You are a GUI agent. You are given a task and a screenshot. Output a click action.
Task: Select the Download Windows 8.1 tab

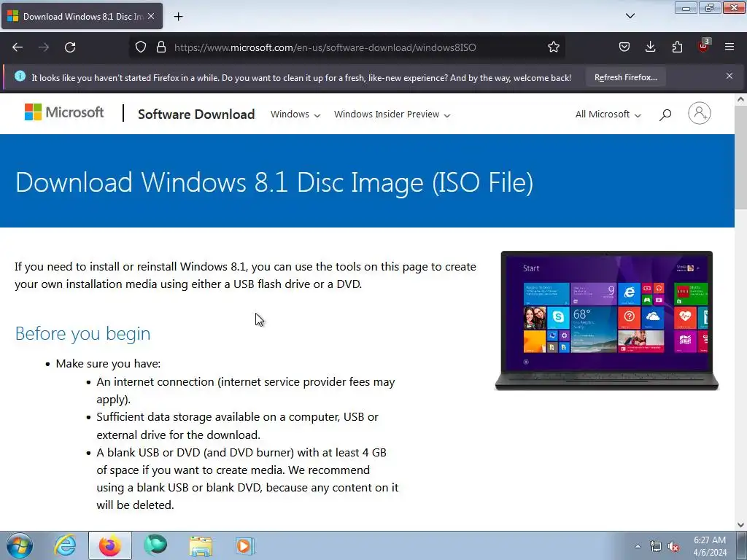coord(82,17)
